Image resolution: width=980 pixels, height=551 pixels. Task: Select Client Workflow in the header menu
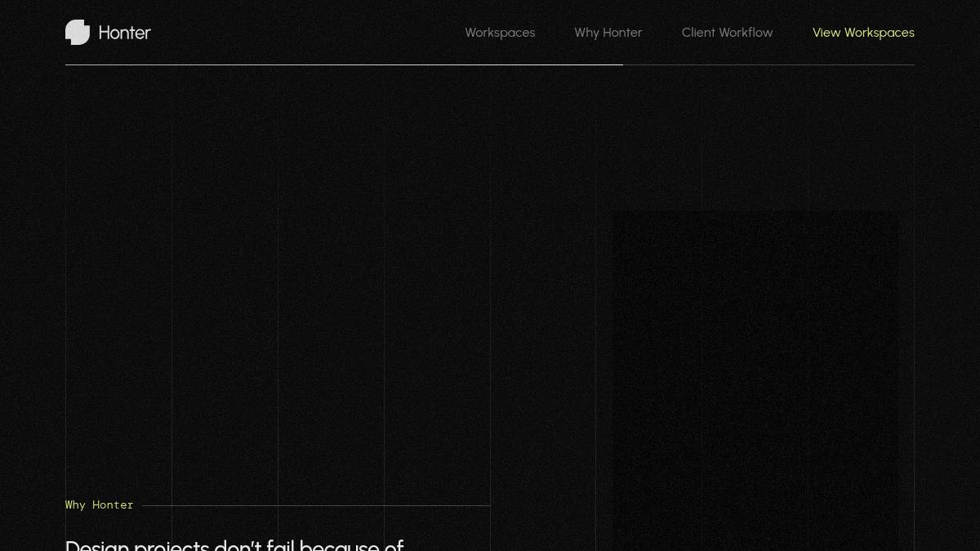pyautogui.click(x=727, y=33)
